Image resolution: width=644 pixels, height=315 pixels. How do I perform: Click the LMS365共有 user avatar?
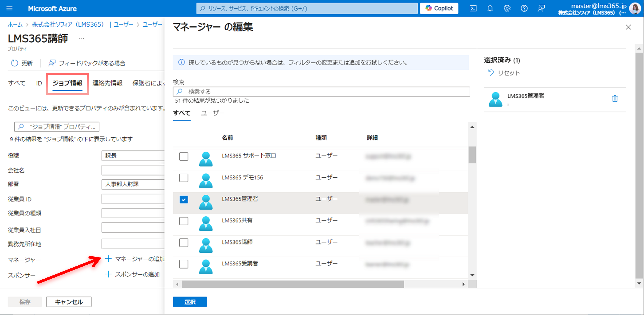pos(206,224)
